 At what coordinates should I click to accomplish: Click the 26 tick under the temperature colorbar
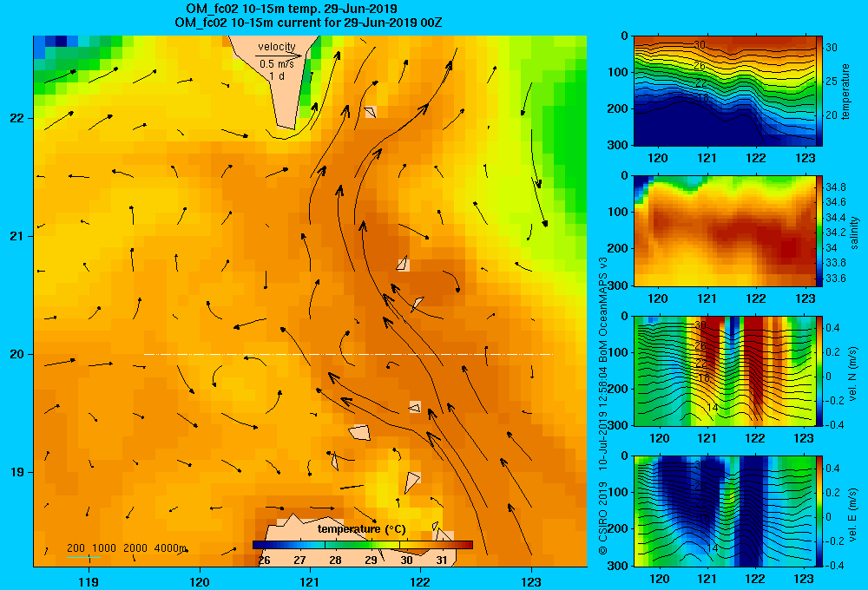pos(264,560)
